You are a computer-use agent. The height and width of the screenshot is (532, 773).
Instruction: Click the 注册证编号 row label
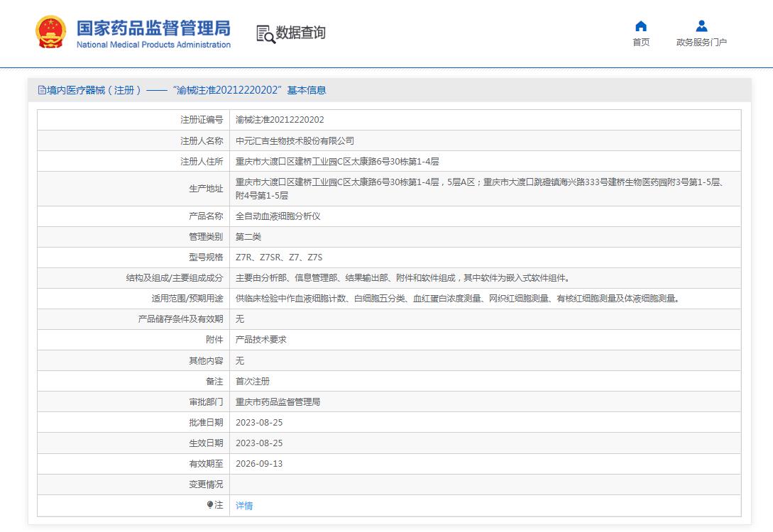202,120
